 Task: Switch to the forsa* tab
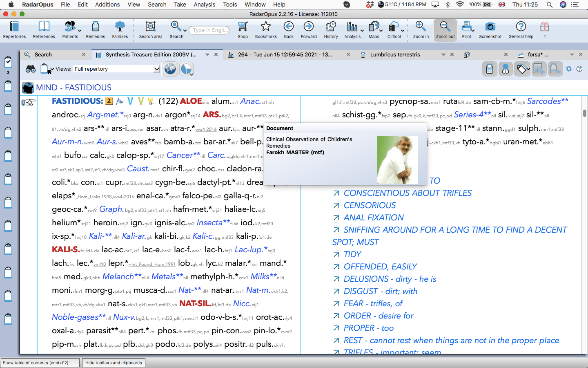[x=538, y=54]
